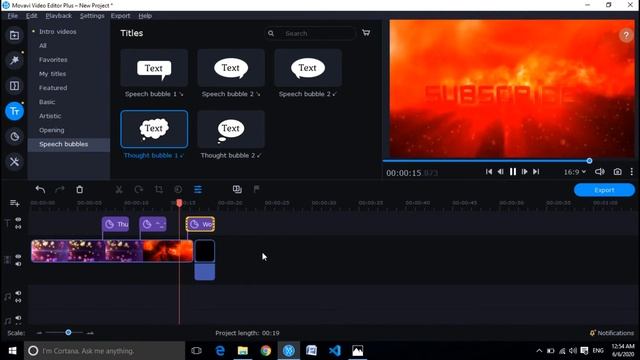Add a marker with flag icon
The image size is (640, 360).
coord(256,189)
